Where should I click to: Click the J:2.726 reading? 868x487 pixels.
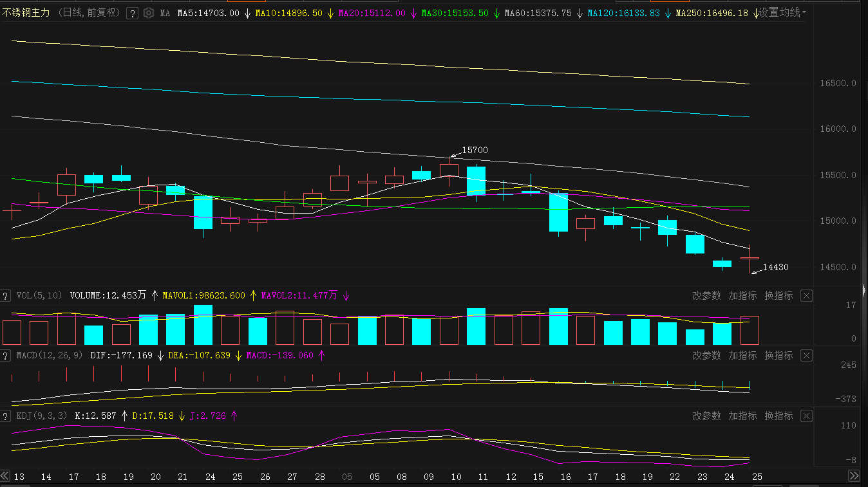[x=208, y=416]
